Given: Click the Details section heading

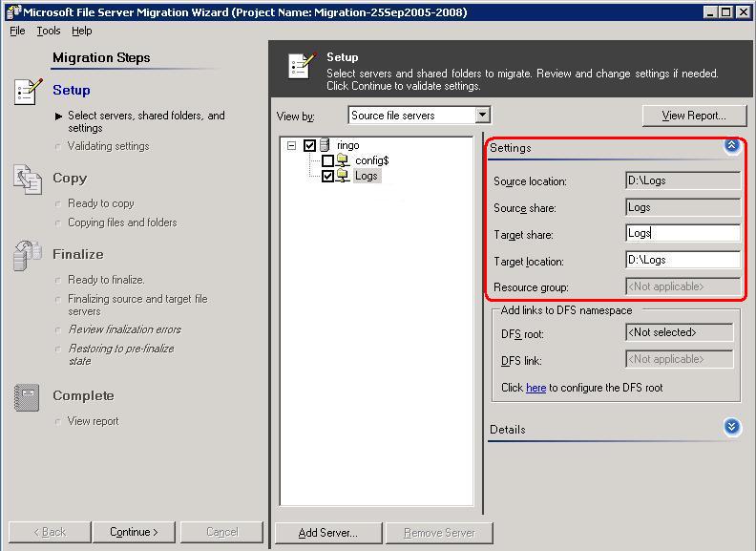Looking at the screenshot, I should tap(508, 430).
